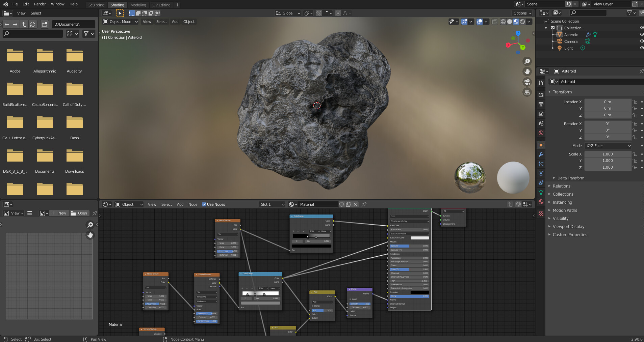Switch to the Sculpting workspace tab
The height and width of the screenshot is (342, 644).
[96, 5]
